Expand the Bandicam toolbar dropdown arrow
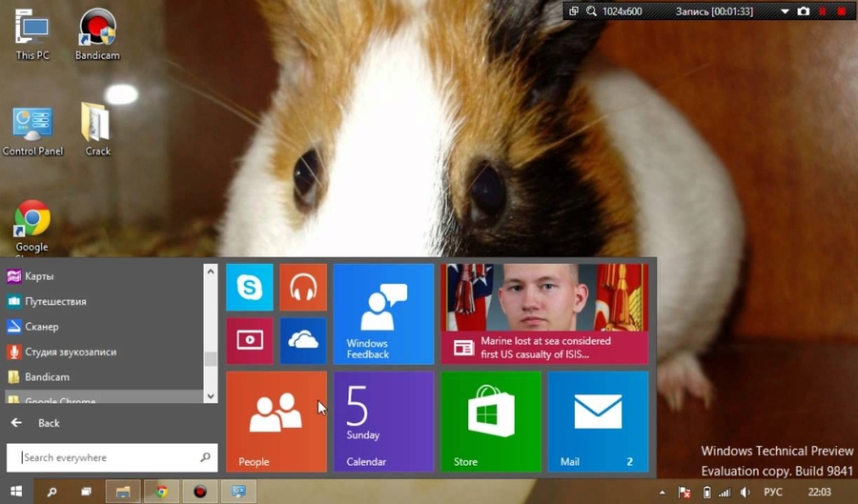Viewport: 858px width, 504px height. (785, 11)
